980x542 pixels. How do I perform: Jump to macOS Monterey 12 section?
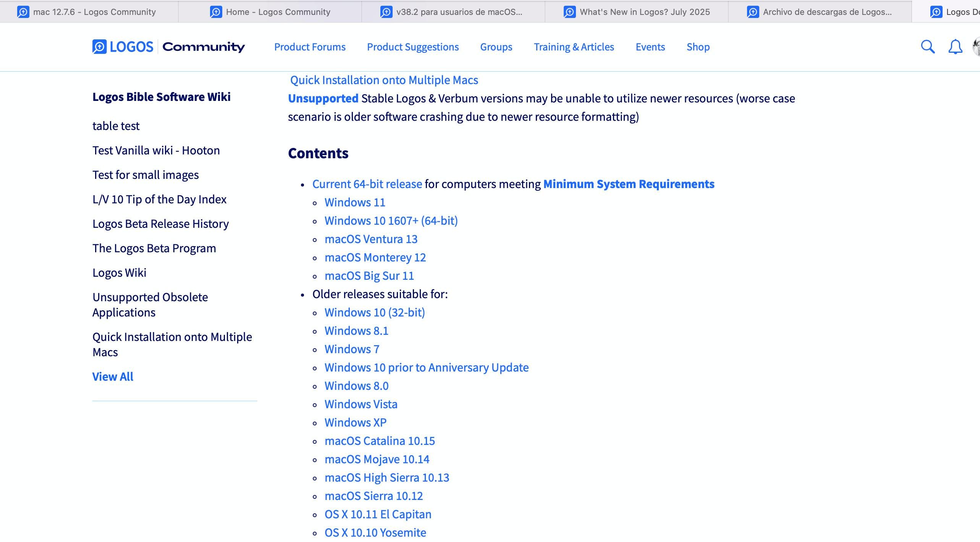point(375,257)
